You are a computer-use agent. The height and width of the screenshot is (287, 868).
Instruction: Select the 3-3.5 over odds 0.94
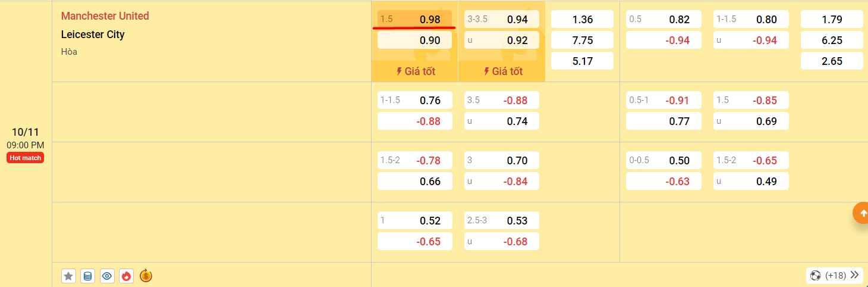coord(502,19)
